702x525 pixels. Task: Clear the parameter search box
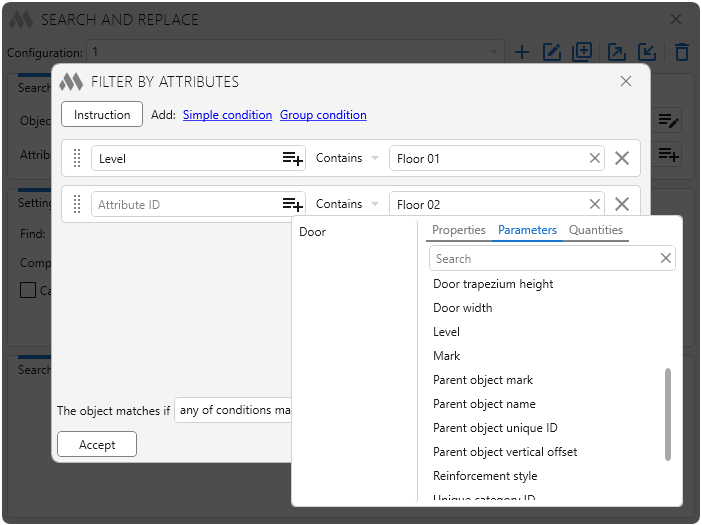tap(666, 259)
